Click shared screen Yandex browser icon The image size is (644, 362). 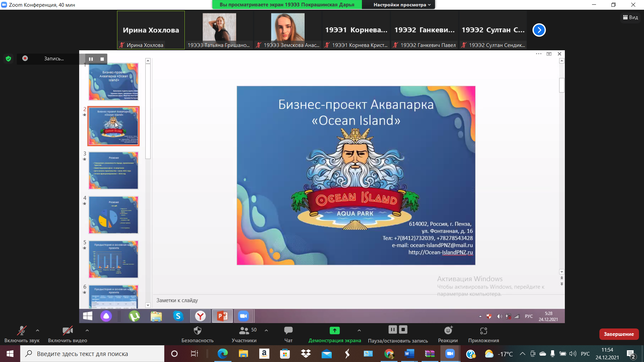click(x=200, y=316)
